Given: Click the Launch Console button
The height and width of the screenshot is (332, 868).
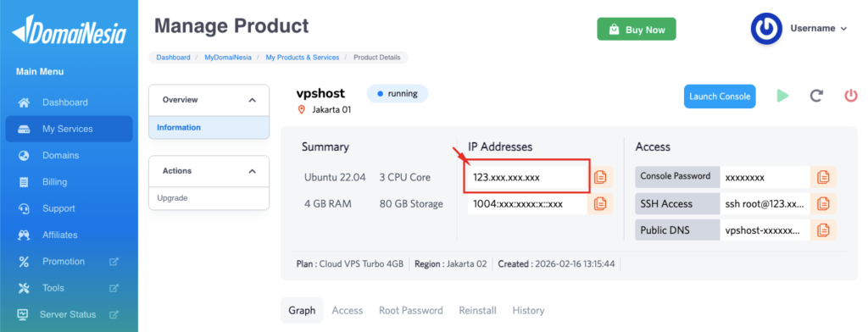Looking at the screenshot, I should [719, 97].
